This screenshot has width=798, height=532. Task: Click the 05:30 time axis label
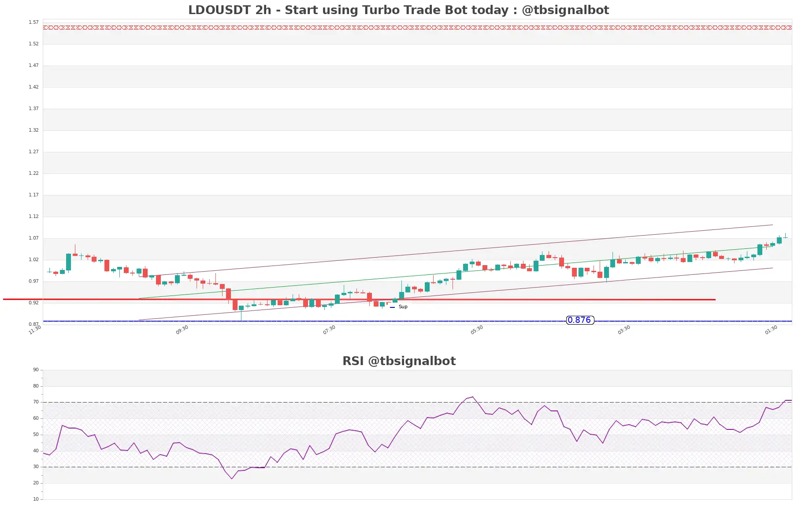click(477, 330)
